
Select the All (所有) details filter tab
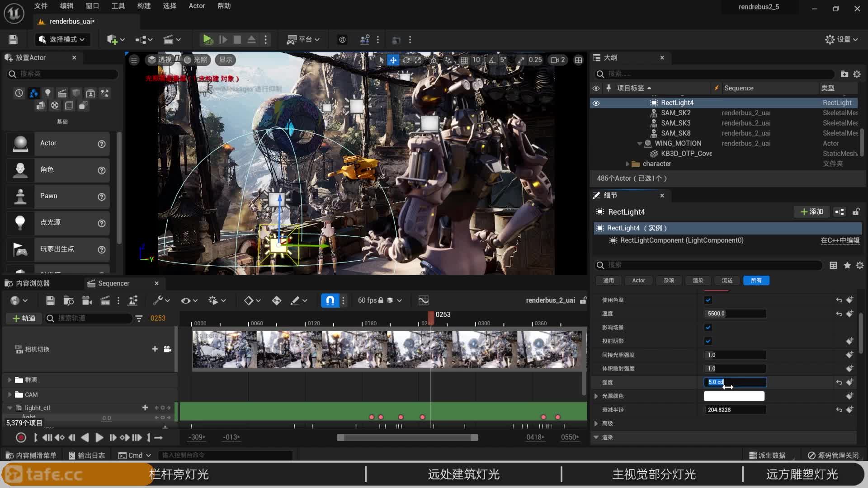pyautogui.click(x=756, y=281)
